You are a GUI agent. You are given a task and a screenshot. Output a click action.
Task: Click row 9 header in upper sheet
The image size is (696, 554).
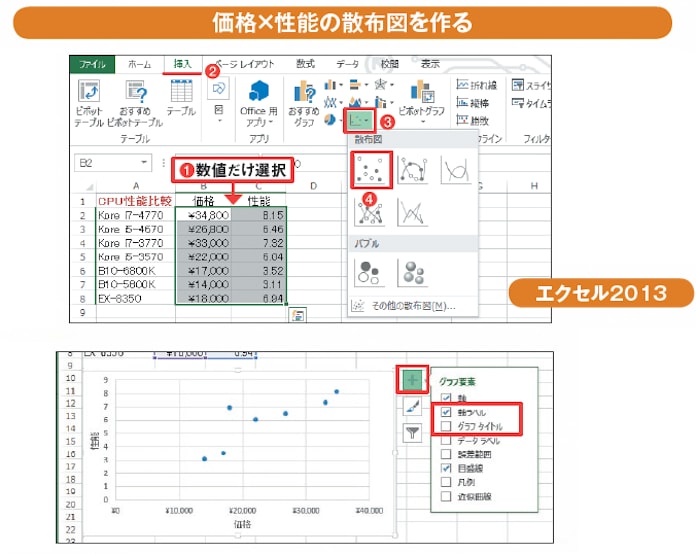pyautogui.click(x=83, y=313)
